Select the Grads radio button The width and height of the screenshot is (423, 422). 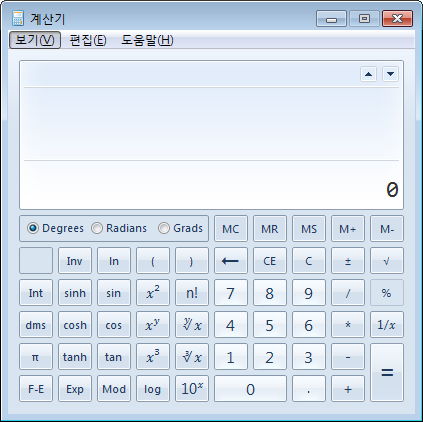tap(180, 228)
